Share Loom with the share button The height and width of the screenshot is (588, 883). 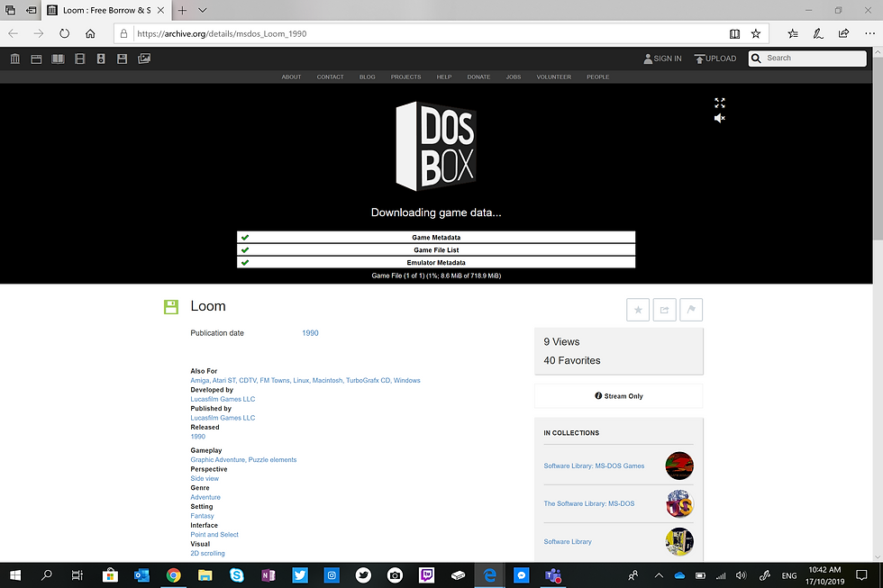665,310
